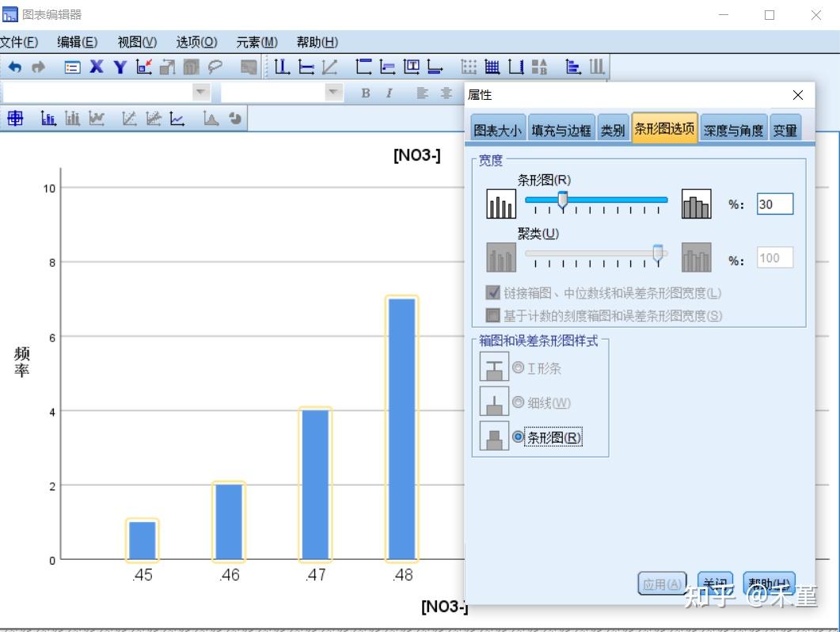This screenshot has height=632, width=840.
Task: Open the 元素(M) menu
Action: pyautogui.click(x=259, y=41)
